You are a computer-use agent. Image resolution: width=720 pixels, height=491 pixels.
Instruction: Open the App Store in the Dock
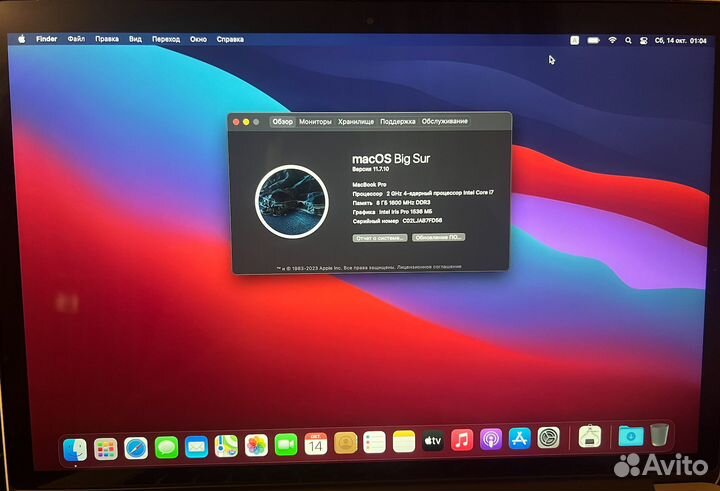(x=520, y=439)
